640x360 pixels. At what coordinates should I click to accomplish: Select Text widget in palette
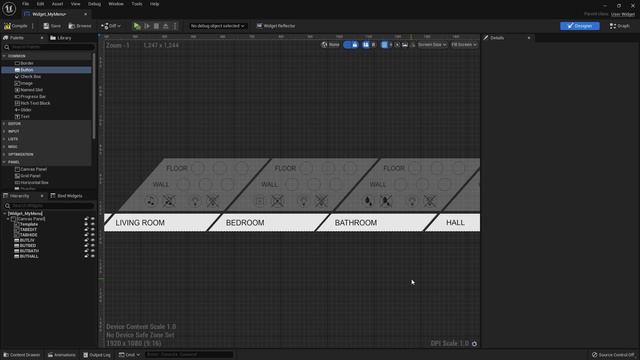coord(25,117)
